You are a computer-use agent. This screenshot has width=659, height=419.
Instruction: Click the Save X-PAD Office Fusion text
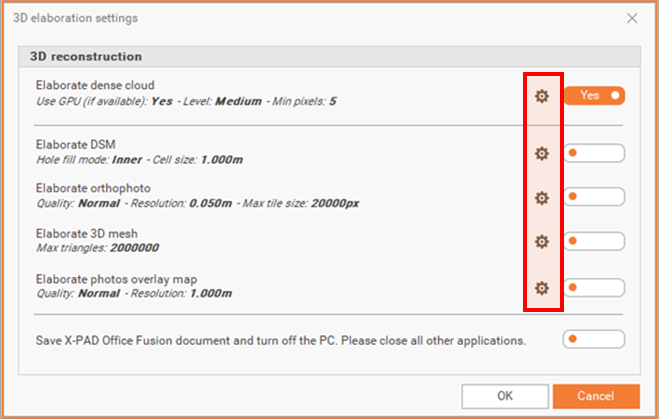(x=281, y=340)
